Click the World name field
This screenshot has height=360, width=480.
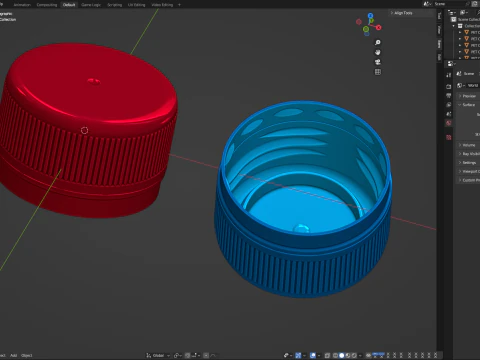point(473,85)
